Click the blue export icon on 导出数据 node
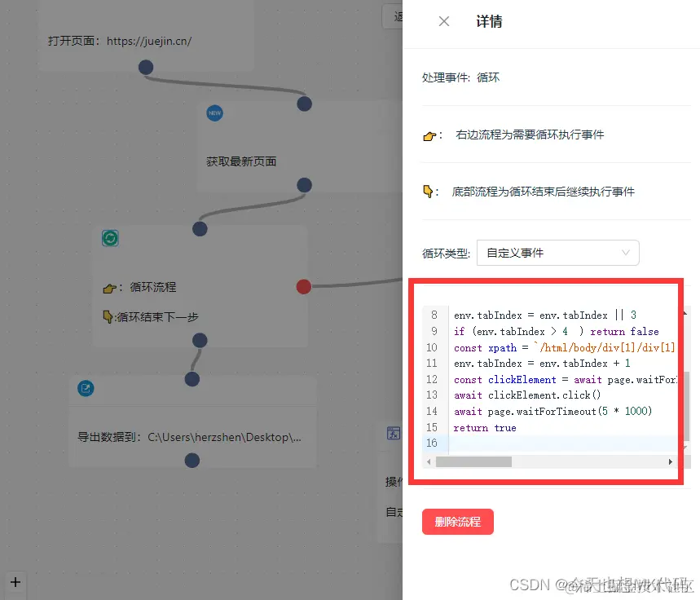Screen dimensions: 700x600 coord(86,389)
